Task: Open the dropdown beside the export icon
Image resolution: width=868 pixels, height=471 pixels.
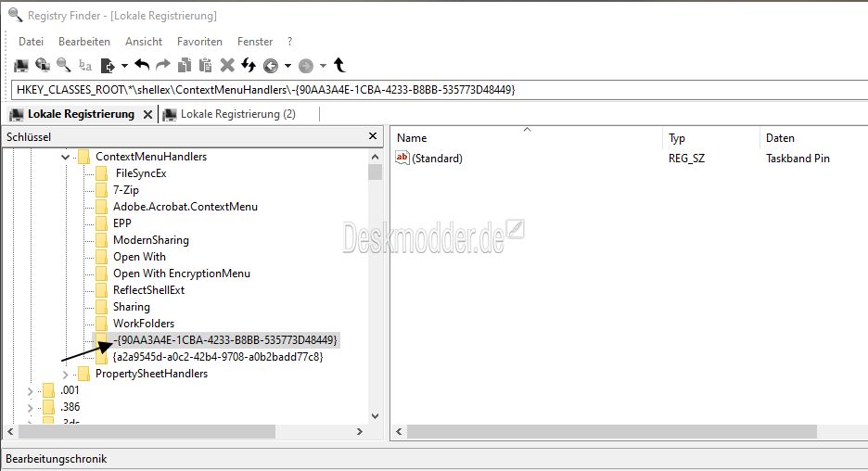Action: [124, 66]
